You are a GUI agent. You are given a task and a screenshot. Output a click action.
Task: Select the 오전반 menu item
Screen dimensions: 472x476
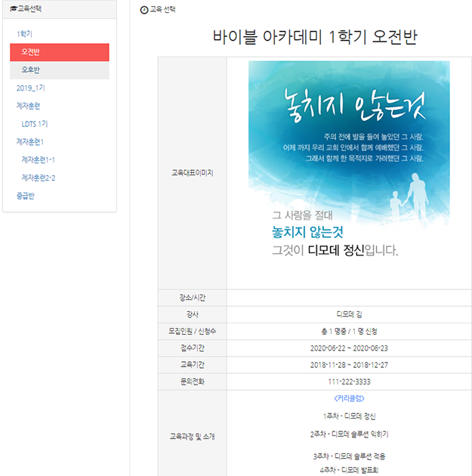pos(60,52)
